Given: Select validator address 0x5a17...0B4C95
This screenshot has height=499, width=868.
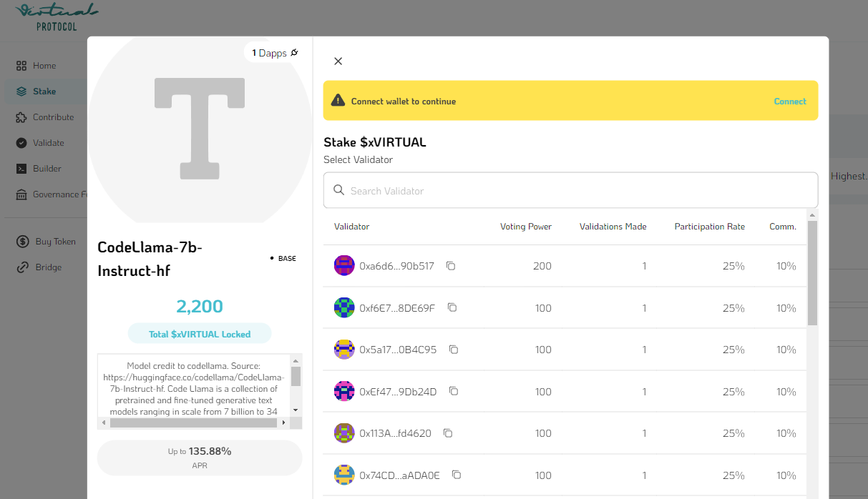Looking at the screenshot, I should click(x=398, y=350).
